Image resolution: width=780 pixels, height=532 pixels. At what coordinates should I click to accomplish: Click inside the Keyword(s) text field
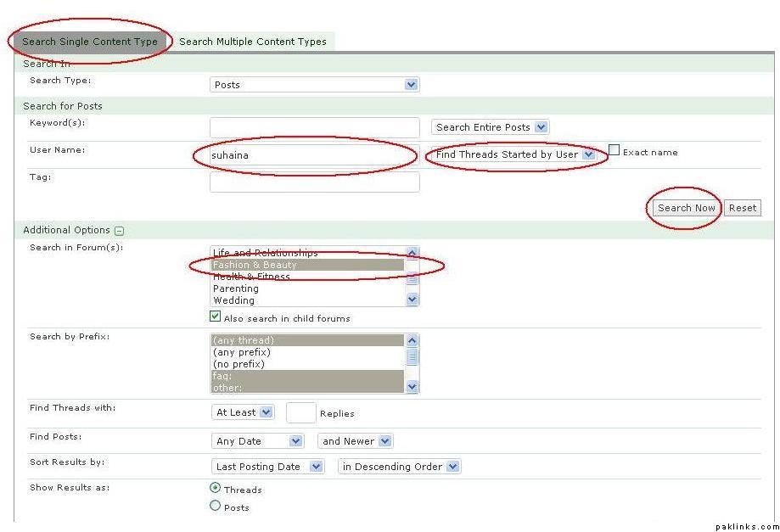pos(314,127)
